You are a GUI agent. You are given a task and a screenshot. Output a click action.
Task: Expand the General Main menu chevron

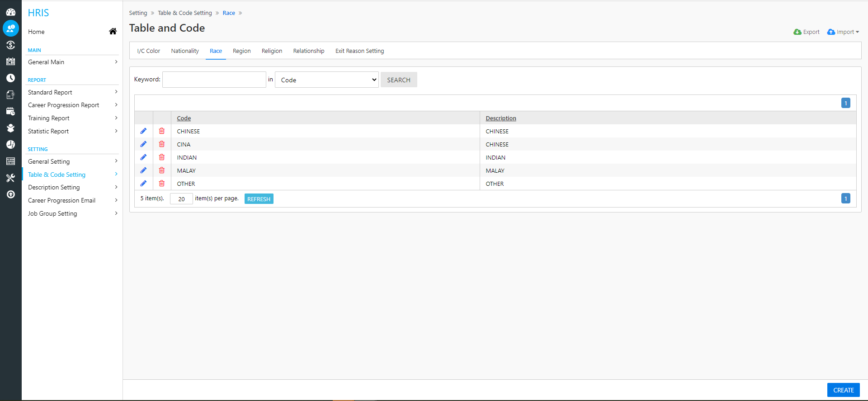[x=116, y=61]
